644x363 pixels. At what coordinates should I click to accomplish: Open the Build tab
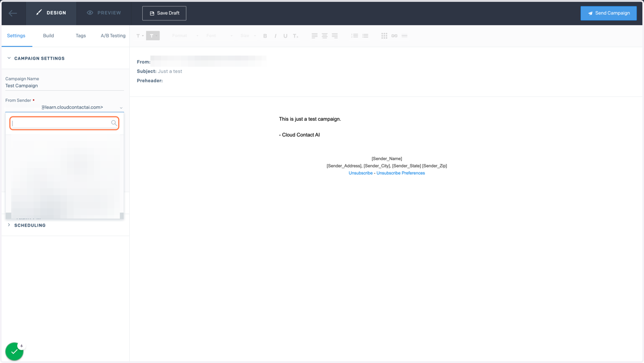(x=48, y=35)
